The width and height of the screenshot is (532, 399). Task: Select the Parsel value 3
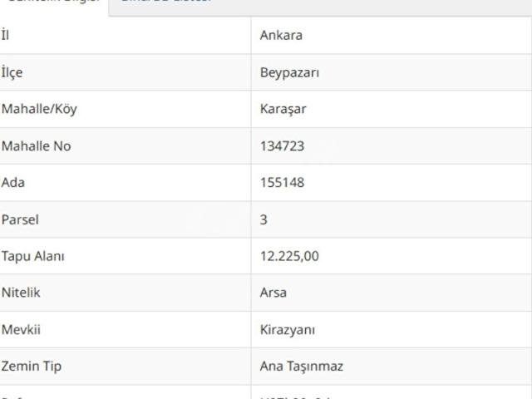coord(264,219)
